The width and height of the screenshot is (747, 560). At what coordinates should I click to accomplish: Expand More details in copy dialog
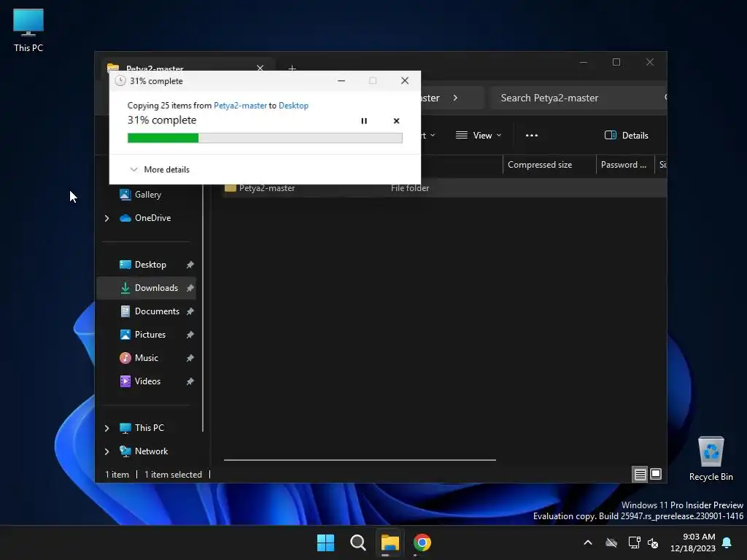160,169
